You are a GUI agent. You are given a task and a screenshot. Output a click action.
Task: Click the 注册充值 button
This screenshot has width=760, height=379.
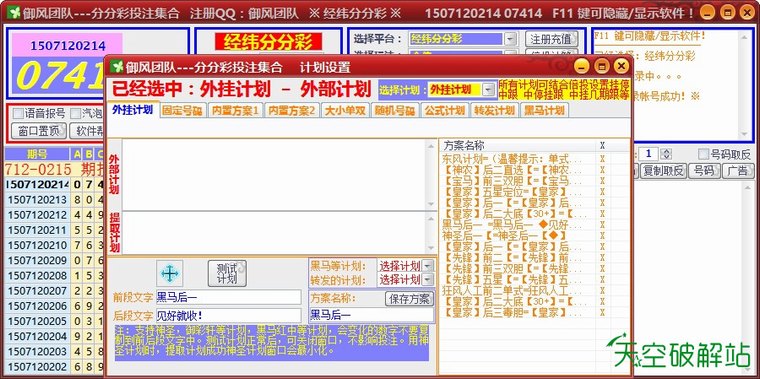(551, 39)
